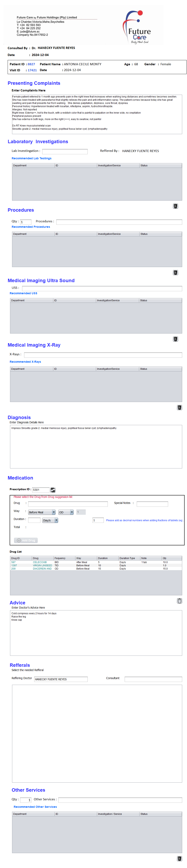
Task: Click the Consultant field in Refferals
Action: click(153, 679)
